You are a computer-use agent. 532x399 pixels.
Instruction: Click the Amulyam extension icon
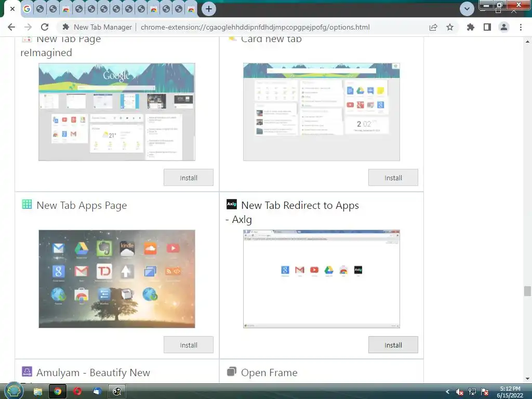coord(27,371)
